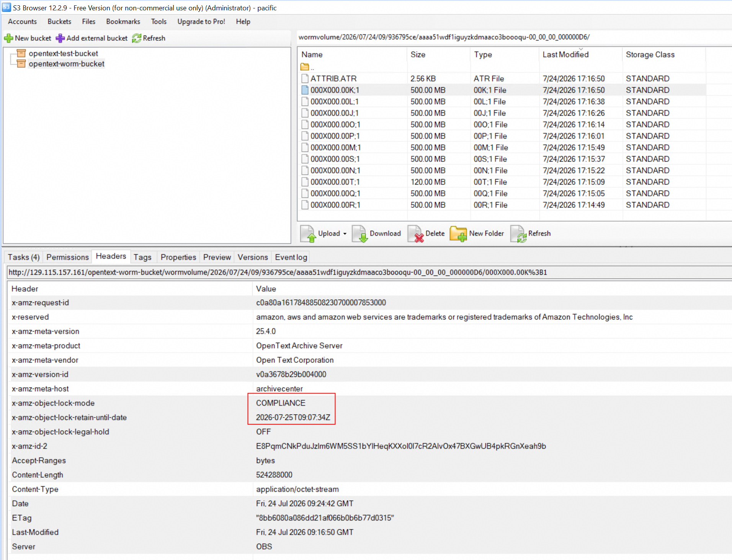Select opentext-test-bucket bucket icon
Image resolution: width=732 pixels, height=560 pixels.
pyautogui.click(x=21, y=53)
